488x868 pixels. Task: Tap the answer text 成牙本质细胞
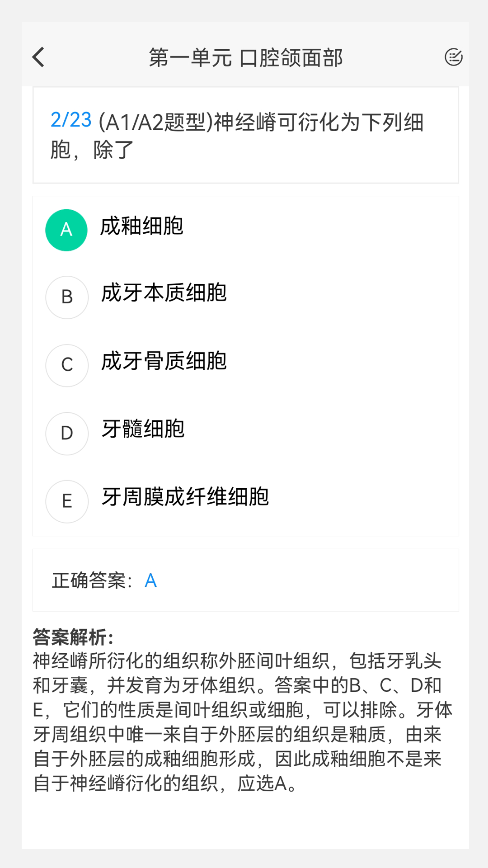(164, 293)
